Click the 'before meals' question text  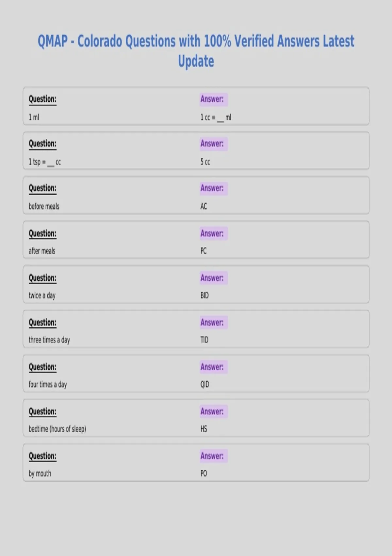pyautogui.click(x=44, y=206)
